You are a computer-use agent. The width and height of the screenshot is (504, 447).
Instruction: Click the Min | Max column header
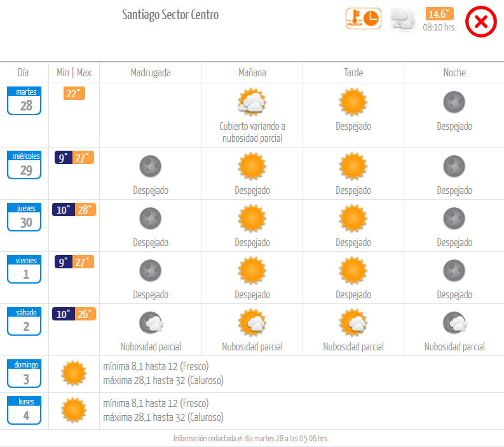74,72
